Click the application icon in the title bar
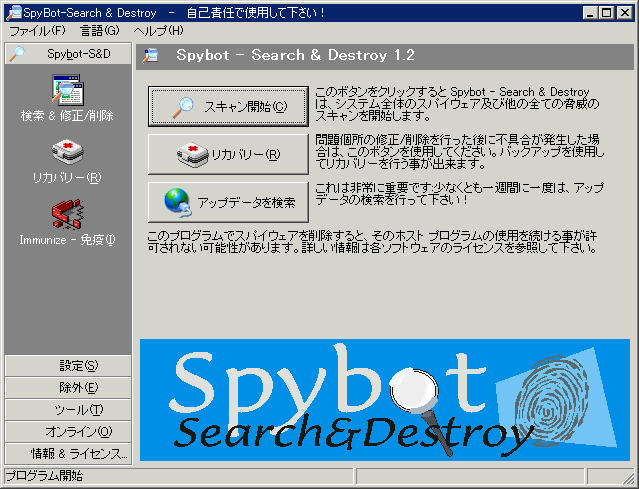Viewport: 639px width, 489px height. [x=13, y=13]
